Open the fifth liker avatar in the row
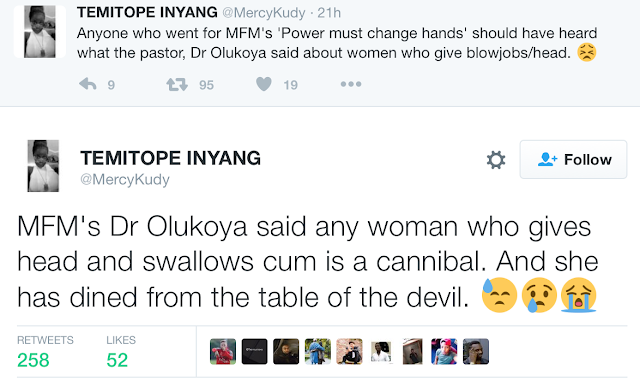Screen dimensions: 640x381 [349, 351]
